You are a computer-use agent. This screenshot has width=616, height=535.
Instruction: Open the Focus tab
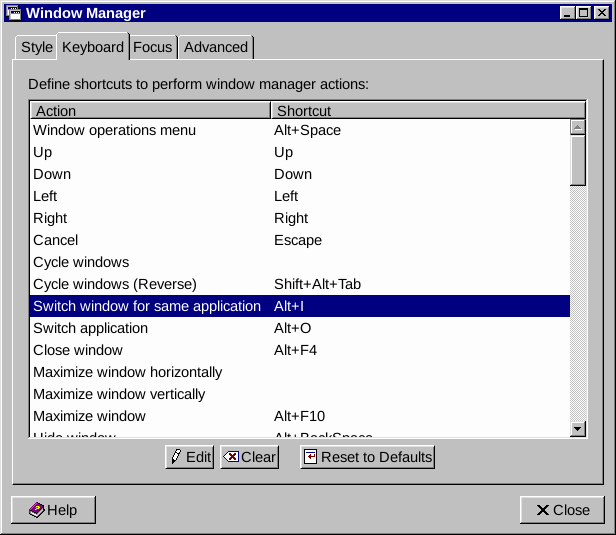152,47
